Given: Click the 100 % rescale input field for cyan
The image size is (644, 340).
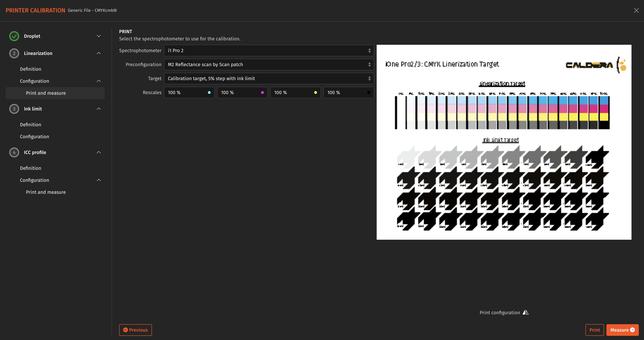Looking at the screenshot, I should [185, 92].
